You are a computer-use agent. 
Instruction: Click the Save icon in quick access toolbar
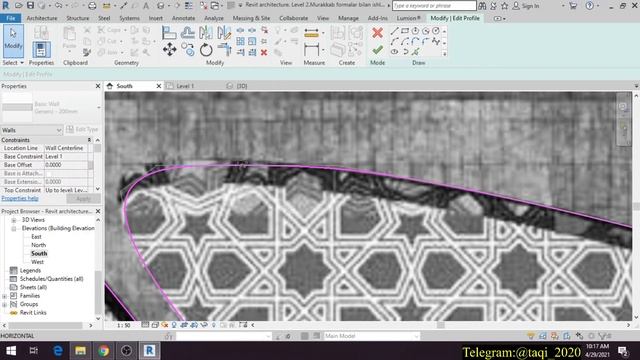(31, 6)
